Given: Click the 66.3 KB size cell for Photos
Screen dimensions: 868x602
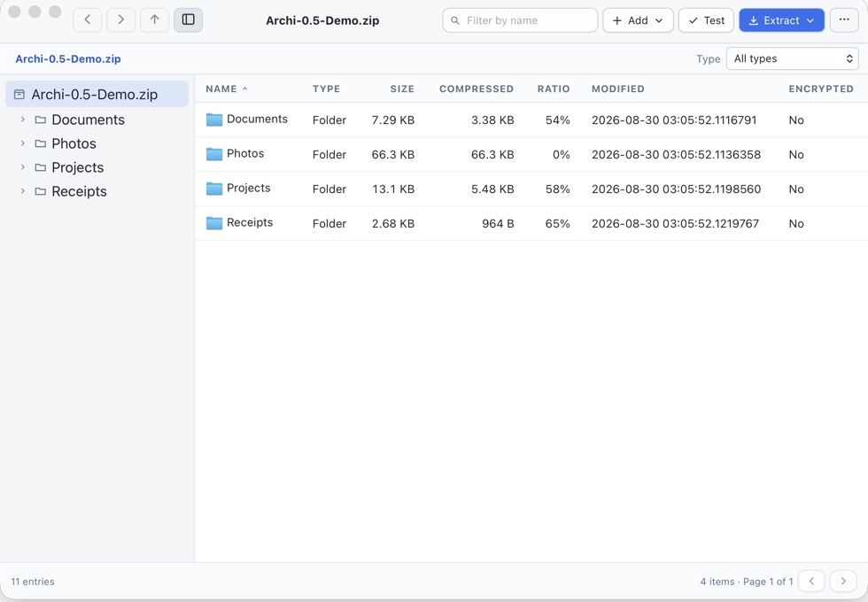Looking at the screenshot, I should pyautogui.click(x=393, y=154).
